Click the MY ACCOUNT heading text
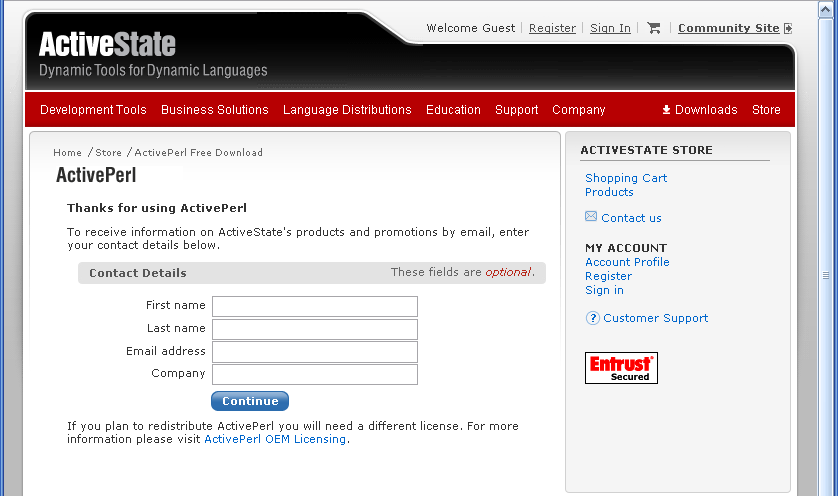The width and height of the screenshot is (838, 496). pyautogui.click(x=626, y=248)
